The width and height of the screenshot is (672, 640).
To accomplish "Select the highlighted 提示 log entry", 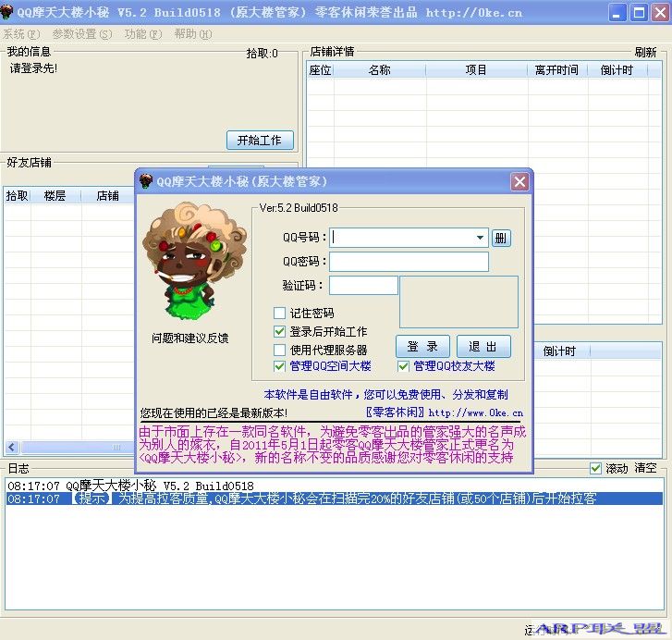I will click(335, 498).
